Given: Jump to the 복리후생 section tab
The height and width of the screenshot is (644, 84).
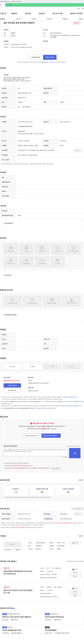Looking at the screenshot, I should pyautogui.click(x=49, y=19).
